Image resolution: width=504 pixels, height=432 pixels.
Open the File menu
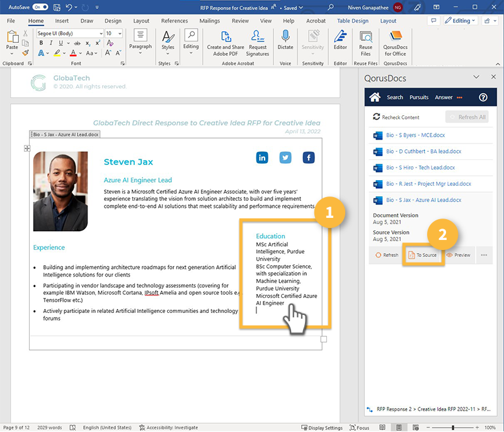pos(11,21)
